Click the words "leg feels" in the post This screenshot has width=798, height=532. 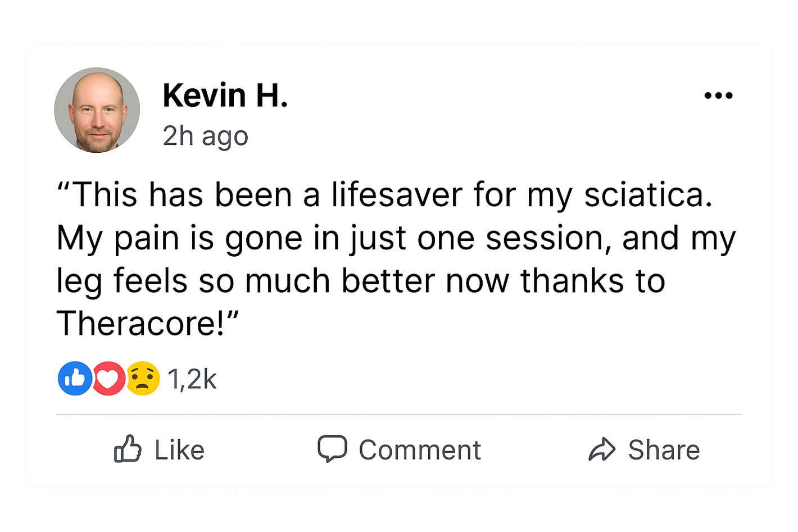click(121, 281)
